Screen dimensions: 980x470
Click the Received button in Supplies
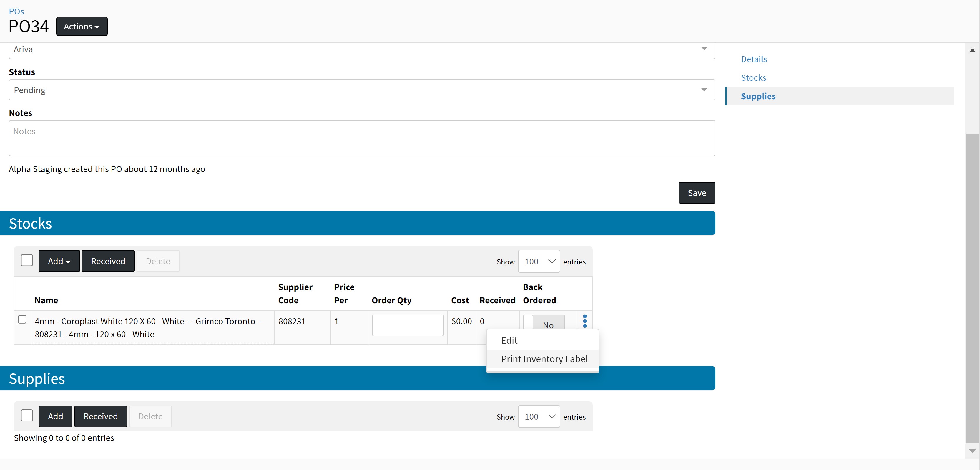100,416
